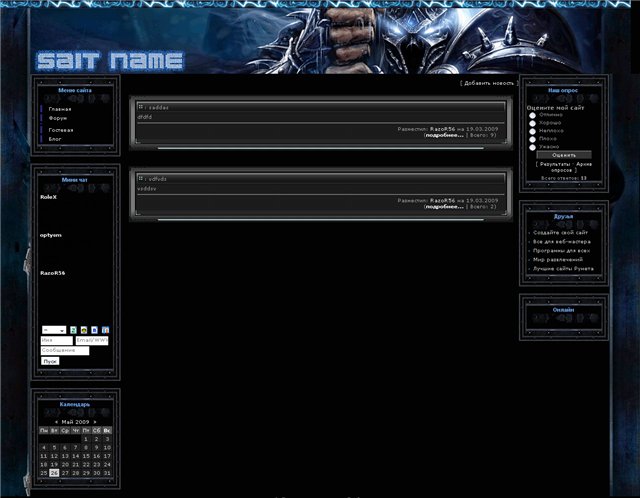This screenshot has width=640, height=498.
Task: Click the green chat refresh icon
Action: 73,330
